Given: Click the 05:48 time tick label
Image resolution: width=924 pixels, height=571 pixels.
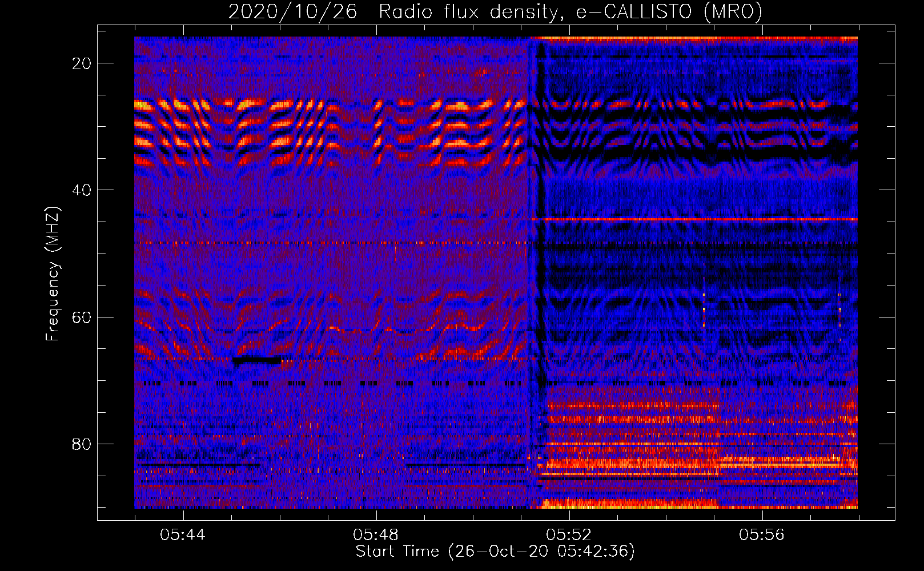Looking at the screenshot, I should click(376, 535).
